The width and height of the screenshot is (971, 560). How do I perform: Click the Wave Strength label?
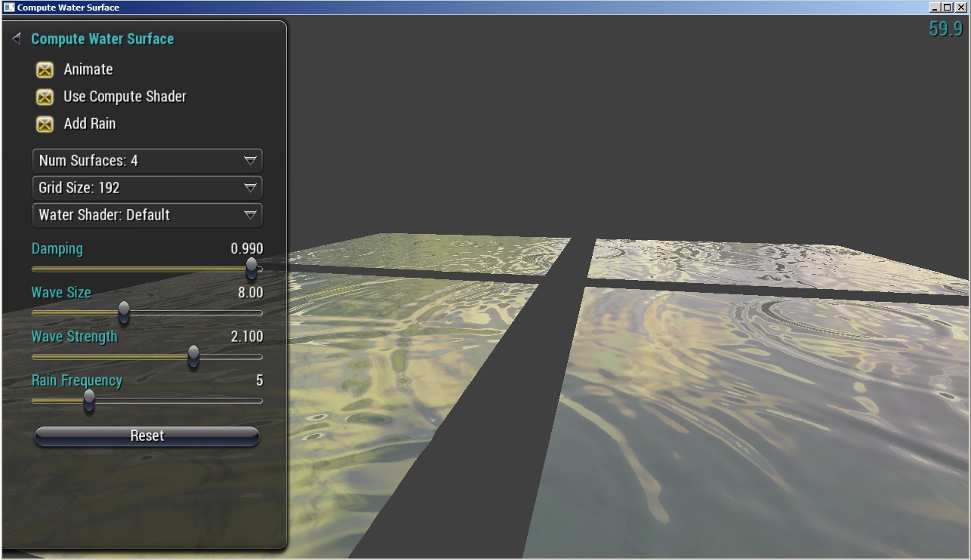point(75,337)
